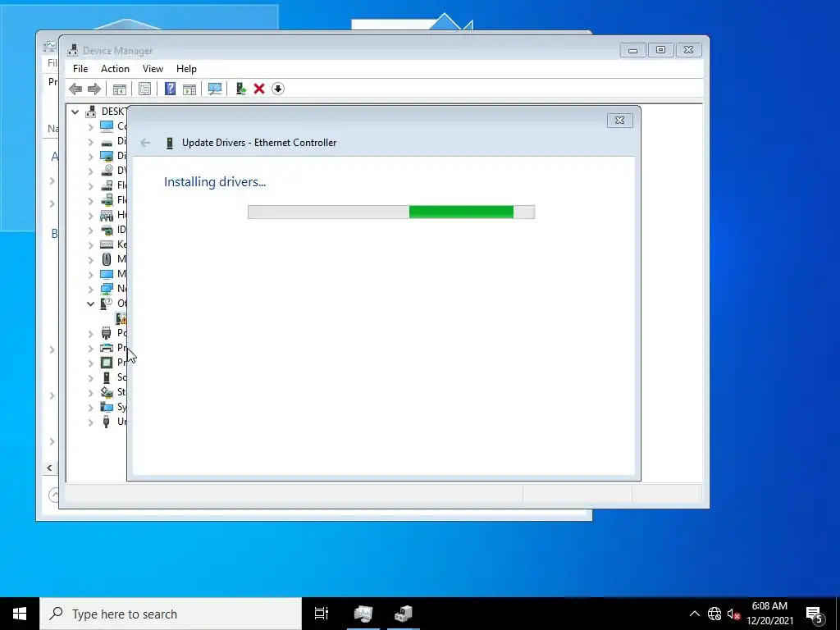This screenshot has width=840, height=630.
Task: Toggle the show/hide console tree toolbar icon
Action: click(120, 89)
